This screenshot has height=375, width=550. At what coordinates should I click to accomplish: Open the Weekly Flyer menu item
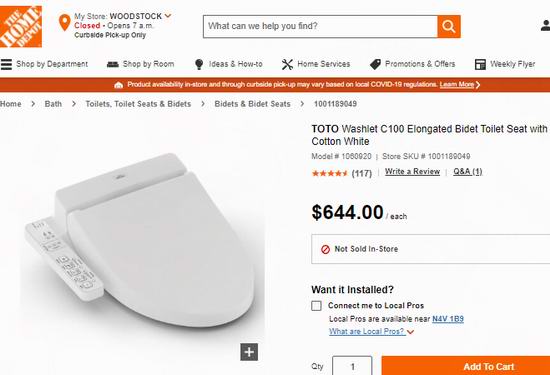[x=505, y=64]
